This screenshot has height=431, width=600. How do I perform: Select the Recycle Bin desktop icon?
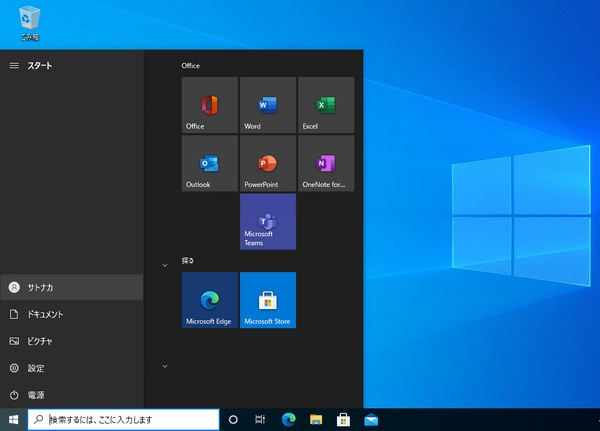pyautogui.click(x=29, y=23)
